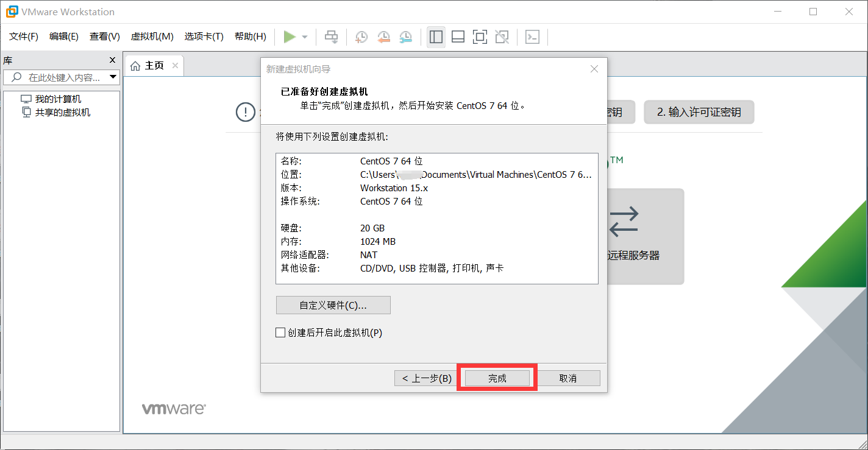Open the power options dropdown arrow

[x=305, y=37]
